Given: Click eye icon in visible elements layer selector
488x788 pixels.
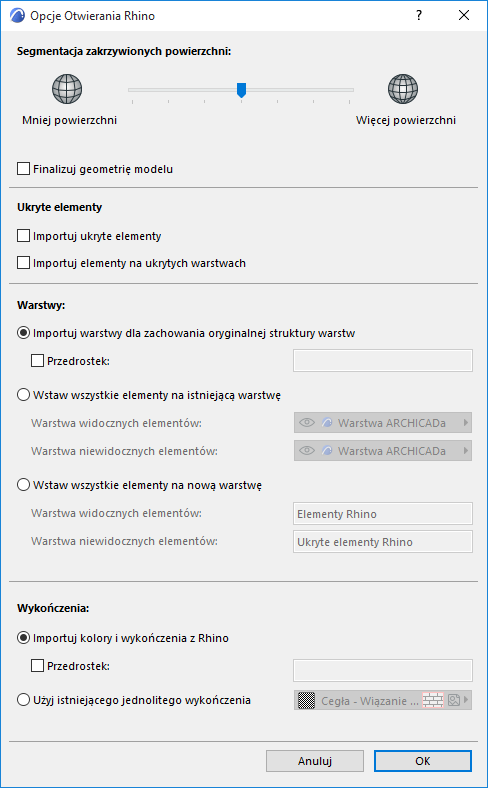Looking at the screenshot, I should click(307, 423).
